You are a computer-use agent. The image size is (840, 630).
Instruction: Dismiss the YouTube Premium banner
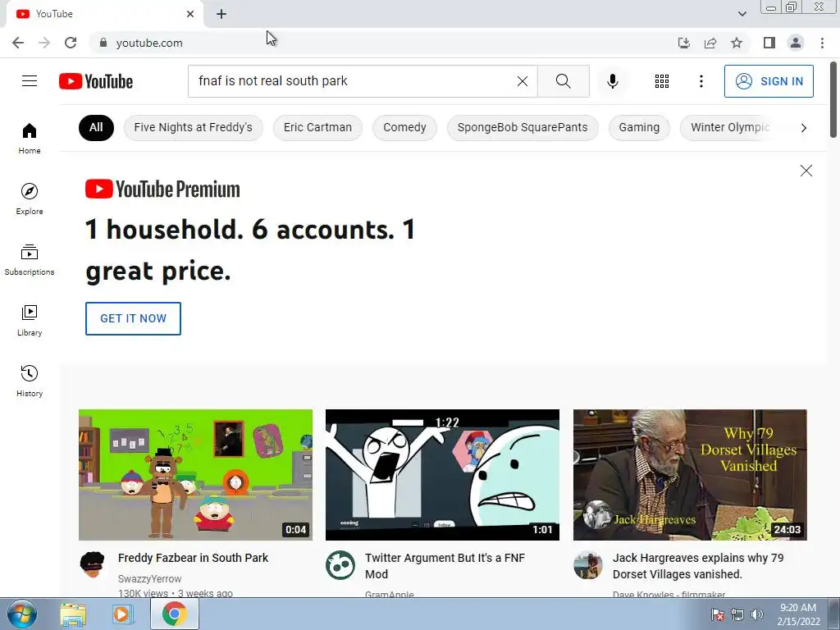806,171
